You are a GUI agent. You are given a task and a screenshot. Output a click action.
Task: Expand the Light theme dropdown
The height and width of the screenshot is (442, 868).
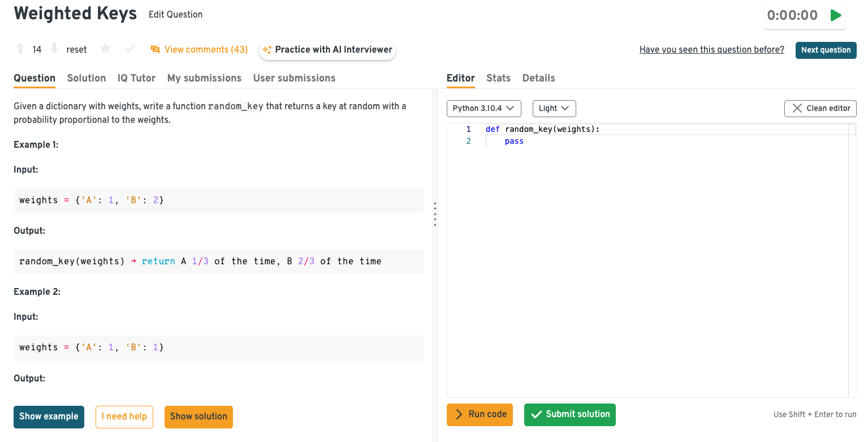click(554, 108)
